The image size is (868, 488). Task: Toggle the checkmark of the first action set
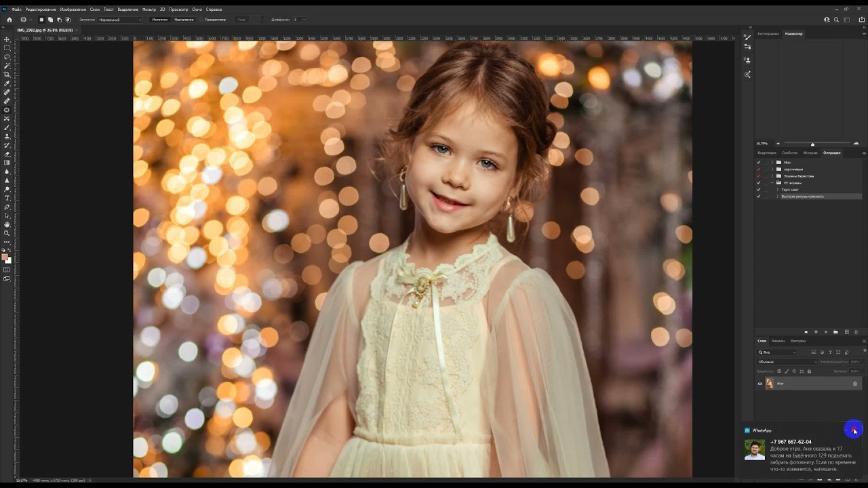point(758,163)
